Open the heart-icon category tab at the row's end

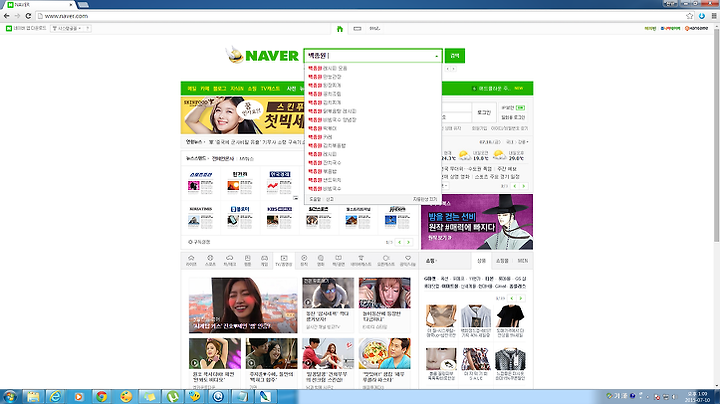pyautogui.click(x=408, y=260)
